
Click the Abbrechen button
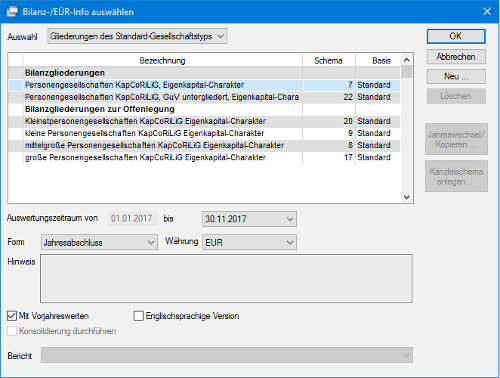click(x=456, y=57)
